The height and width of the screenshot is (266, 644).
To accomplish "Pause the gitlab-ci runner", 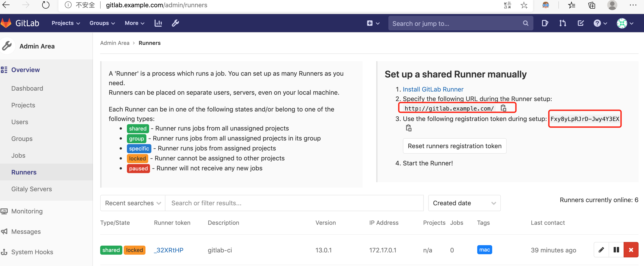I will click(x=616, y=249).
